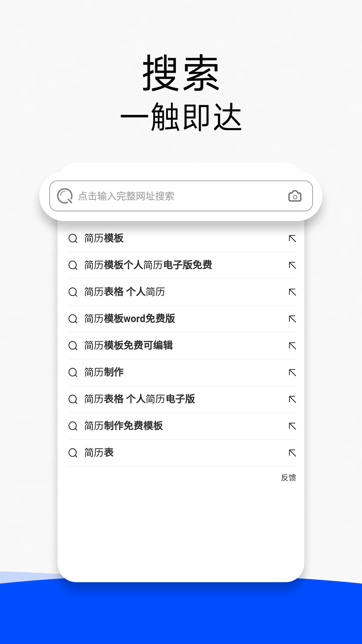Click the fill arrow beside 简历模板免费可编辑
The width and height of the screenshot is (362, 644).
(293, 346)
